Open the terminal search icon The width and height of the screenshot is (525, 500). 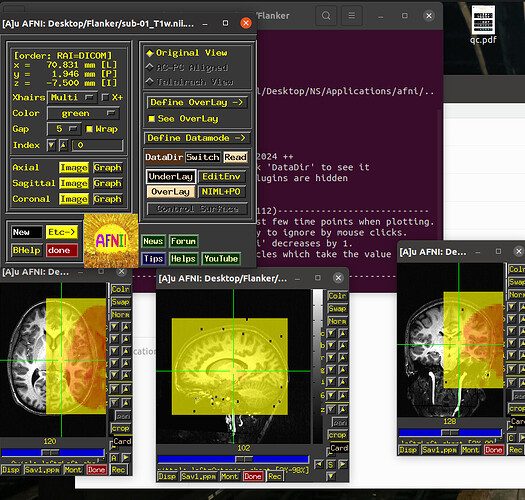tap(326, 16)
